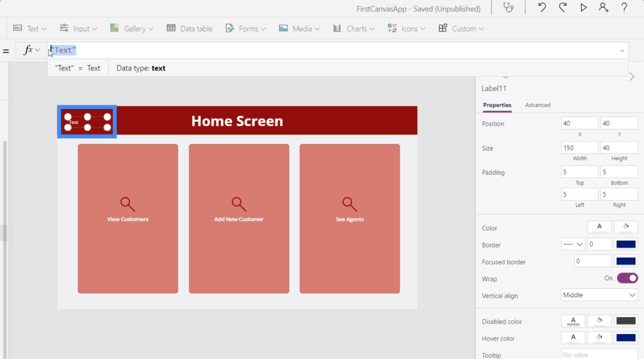Open the Charts menu

pyautogui.click(x=353, y=28)
